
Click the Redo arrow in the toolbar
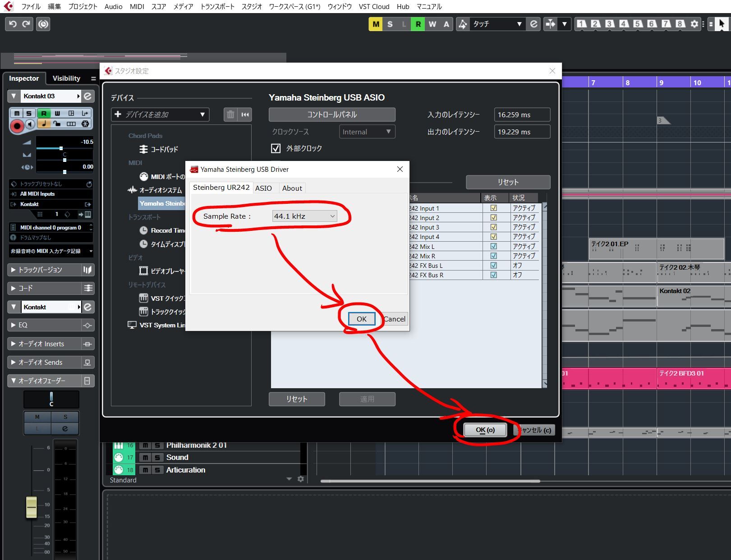tap(26, 24)
